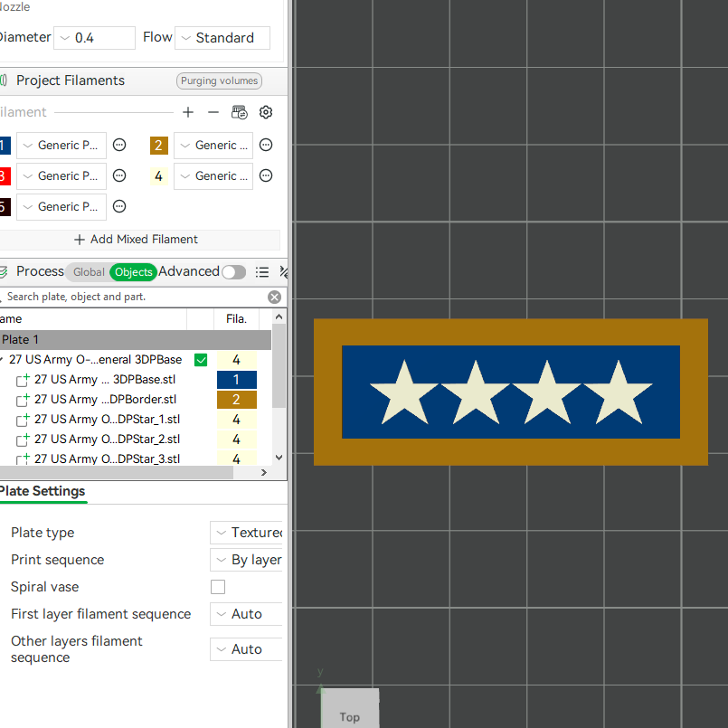Image resolution: width=728 pixels, height=728 pixels.
Task: Open filament 2 Generic preset dropdown
Action: tap(213, 146)
